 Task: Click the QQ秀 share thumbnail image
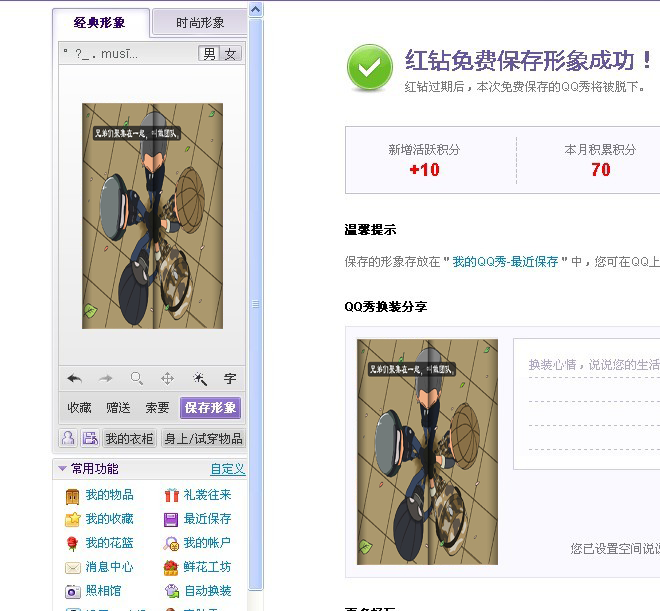click(427, 452)
